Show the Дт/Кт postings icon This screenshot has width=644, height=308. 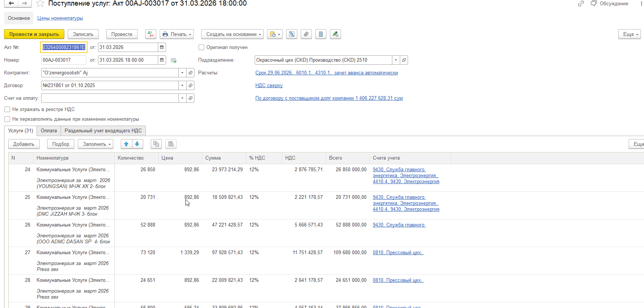pyautogui.click(x=151, y=34)
